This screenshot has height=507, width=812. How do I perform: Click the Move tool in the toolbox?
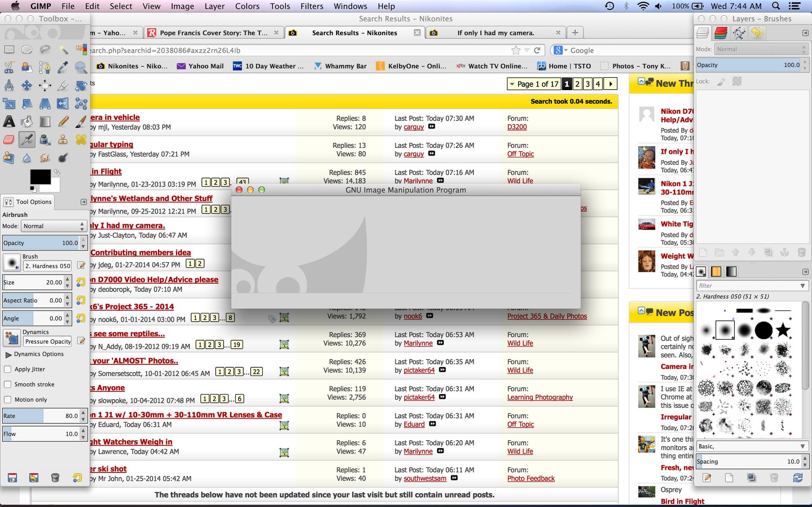pyautogui.click(x=27, y=85)
